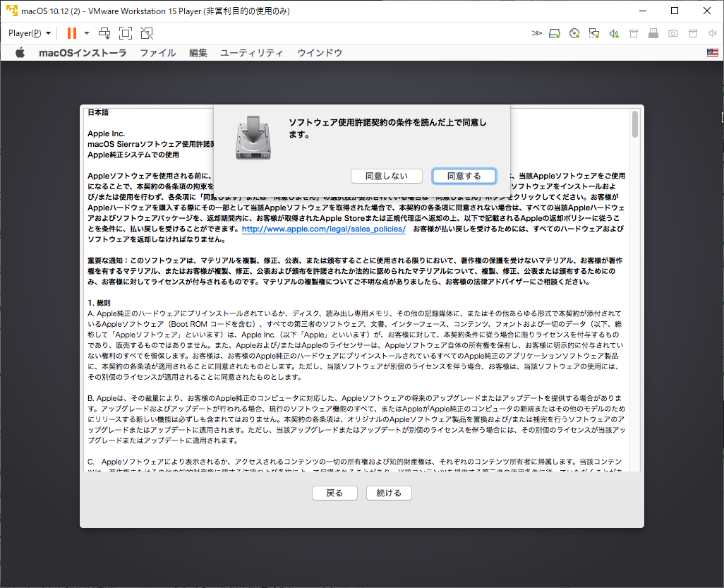This screenshot has height=588, width=724.
Task: Open the ユーティリティ menu
Action: click(x=252, y=53)
